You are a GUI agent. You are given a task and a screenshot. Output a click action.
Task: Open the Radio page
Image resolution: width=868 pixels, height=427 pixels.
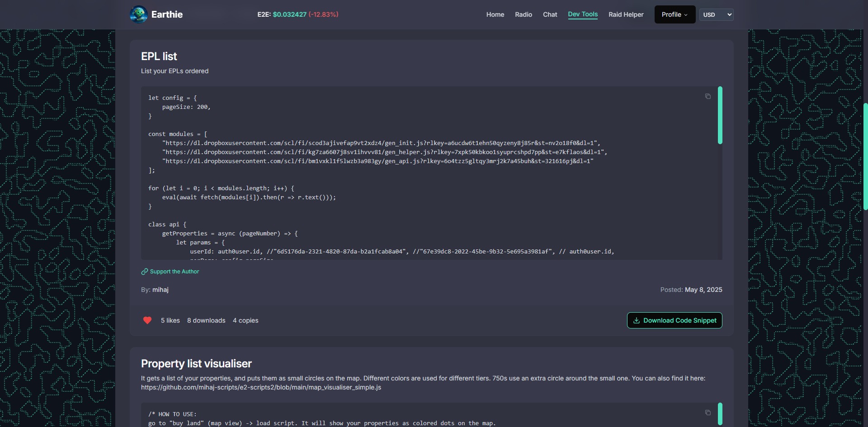pos(523,14)
